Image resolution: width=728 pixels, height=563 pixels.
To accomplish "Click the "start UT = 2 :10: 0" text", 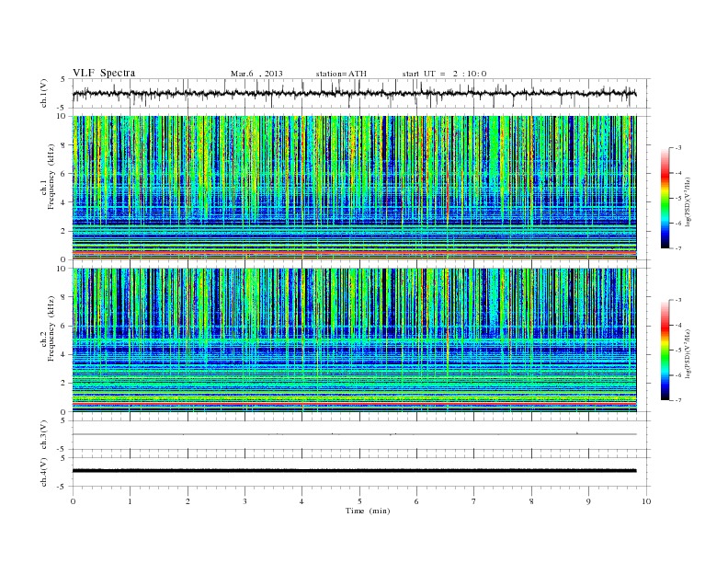I will (444, 74).
